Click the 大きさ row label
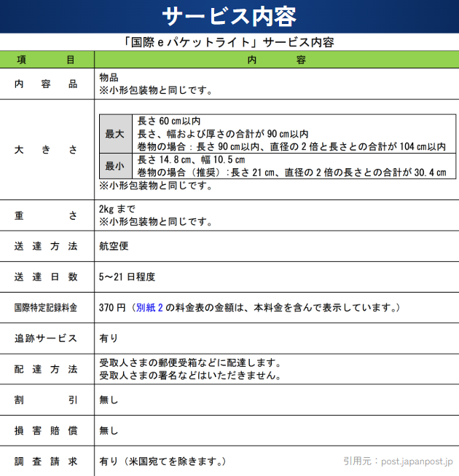Image resolution: width=459 pixels, height=476 pixels. pyautogui.click(x=46, y=150)
